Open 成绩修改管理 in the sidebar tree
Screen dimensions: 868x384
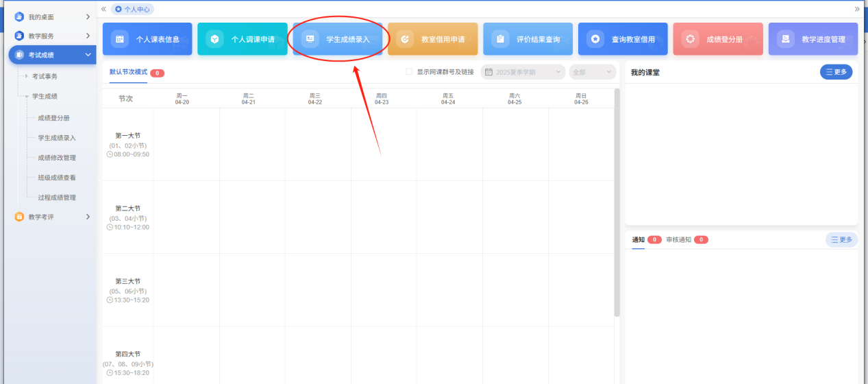tap(57, 158)
